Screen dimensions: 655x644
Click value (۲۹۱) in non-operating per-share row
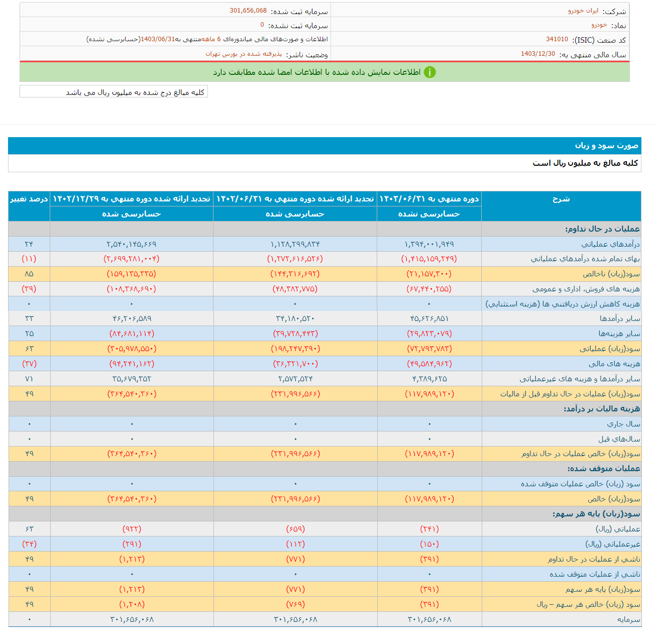132,544
